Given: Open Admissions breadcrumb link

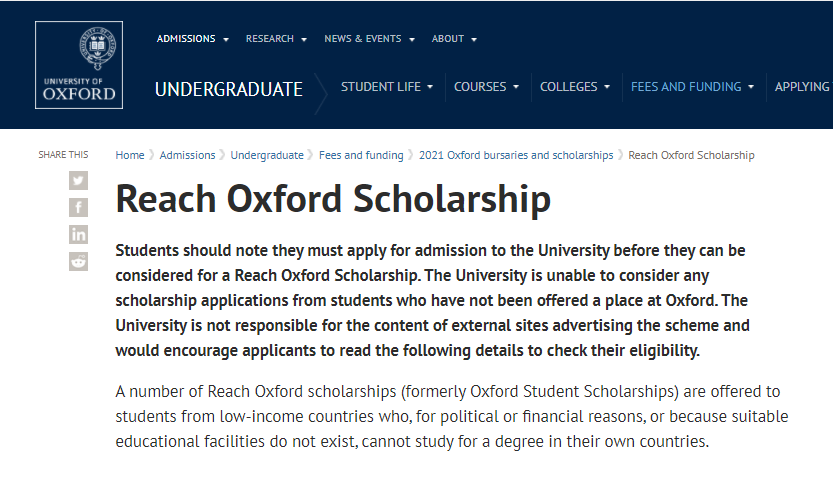Looking at the screenshot, I should (x=187, y=155).
